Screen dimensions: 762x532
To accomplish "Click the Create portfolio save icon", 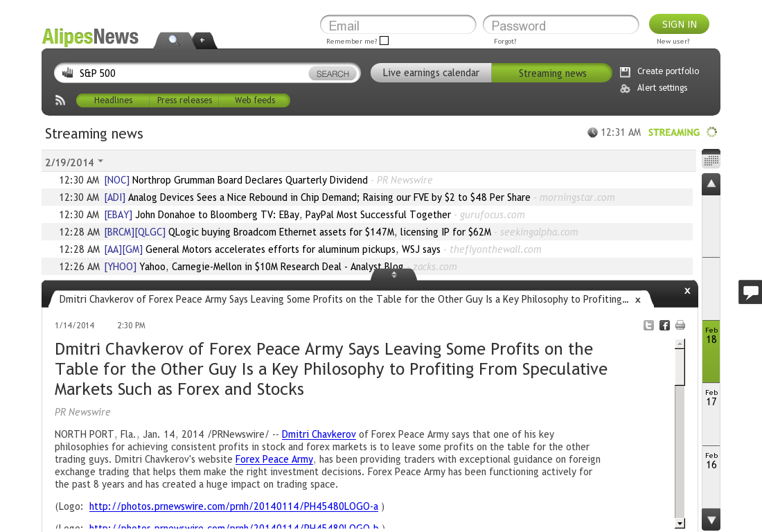I will 625,72.
